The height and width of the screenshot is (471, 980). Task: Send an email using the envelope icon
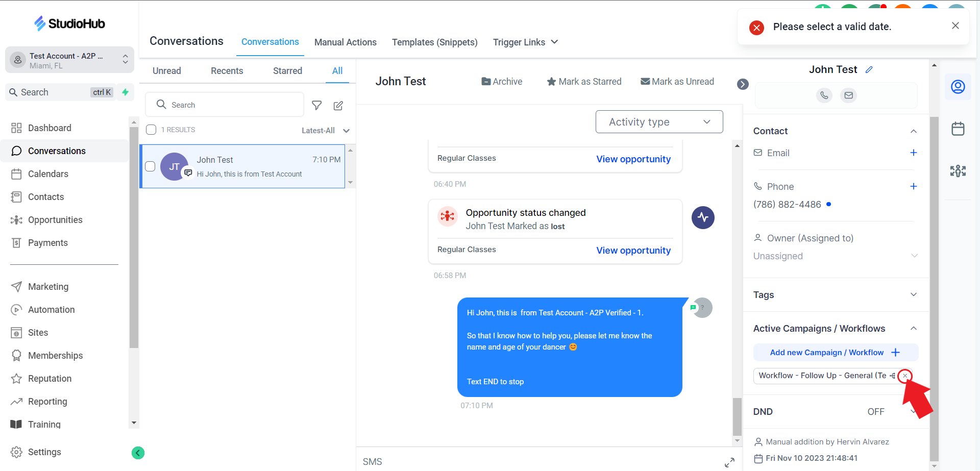(x=848, y=95)
